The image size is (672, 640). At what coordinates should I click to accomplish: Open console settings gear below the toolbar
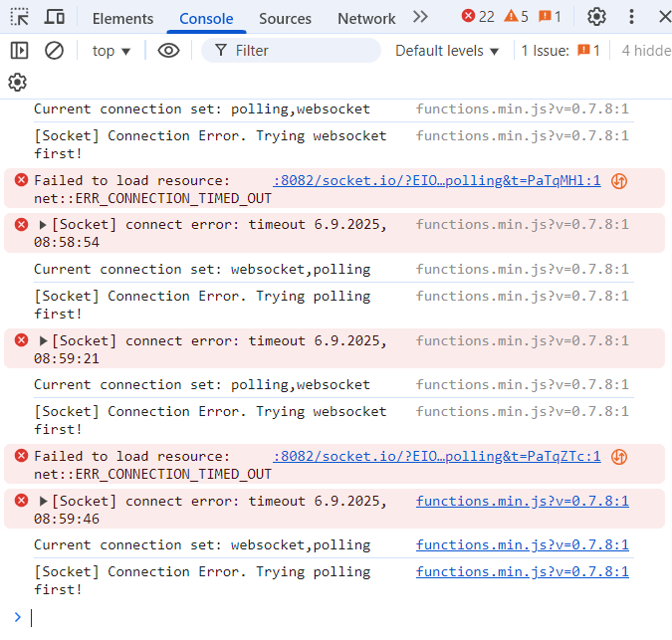point(17,83)
